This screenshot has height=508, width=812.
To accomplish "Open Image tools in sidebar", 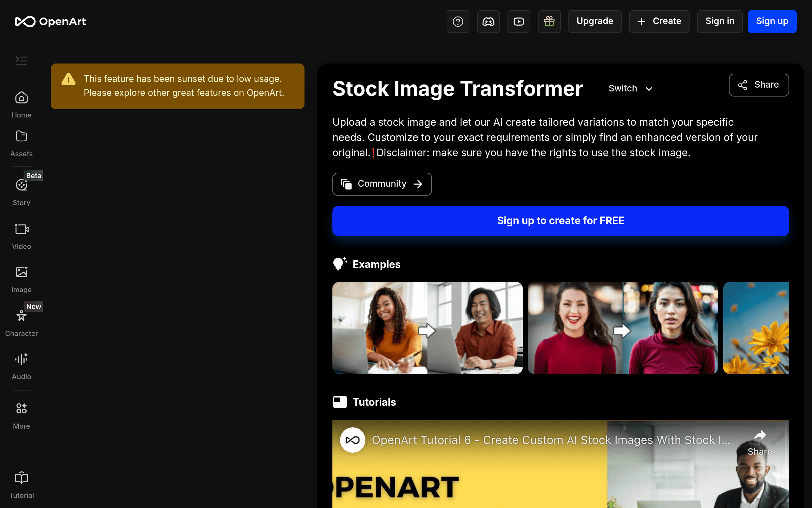I will pos(22,279).
